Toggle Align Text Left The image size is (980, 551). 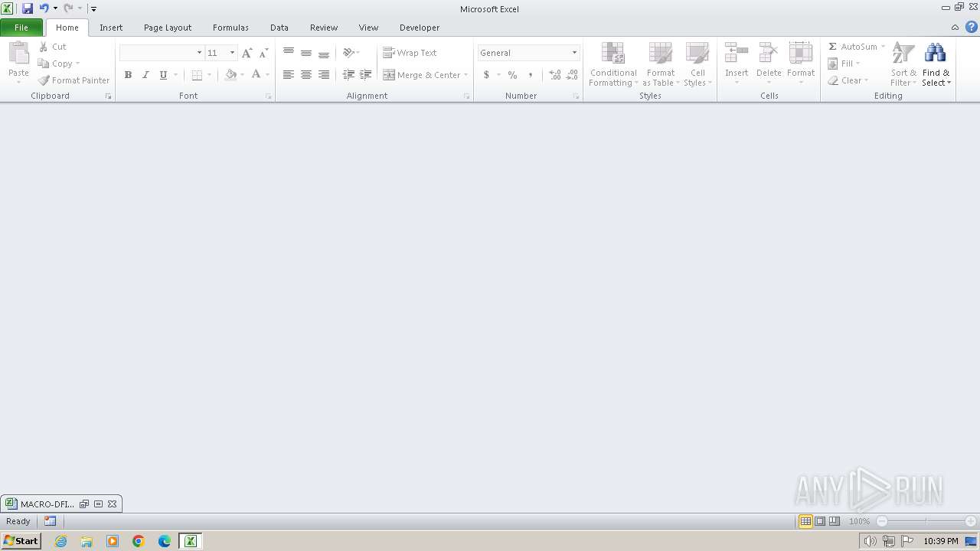[289, 75]
